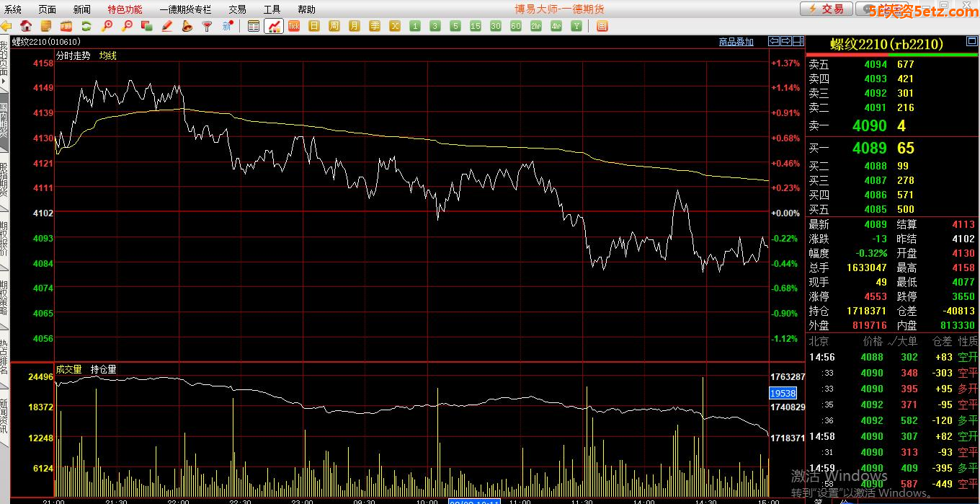
Task: Switch to Tick chart view
Action: pyautogui.click(x=294, y=26)
